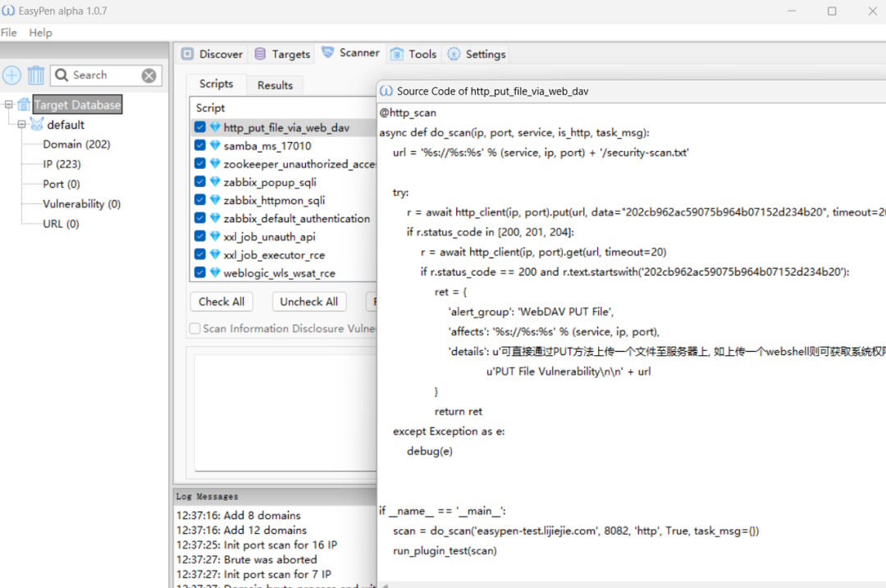
Task: Select the Scripts sub-tab
Action: click(x=217, y=84)
